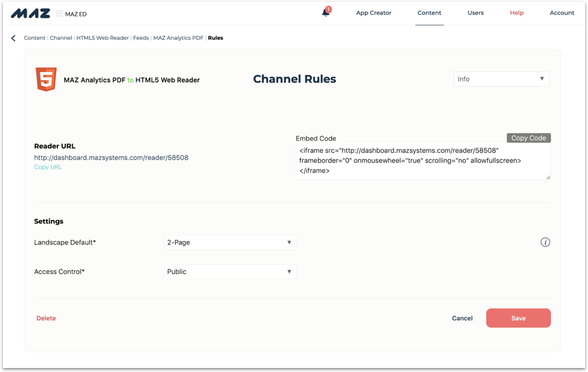Screen dimensions: 588x372
Task: Go to Channel breadcrumb
Action: (x=61, y=38)
